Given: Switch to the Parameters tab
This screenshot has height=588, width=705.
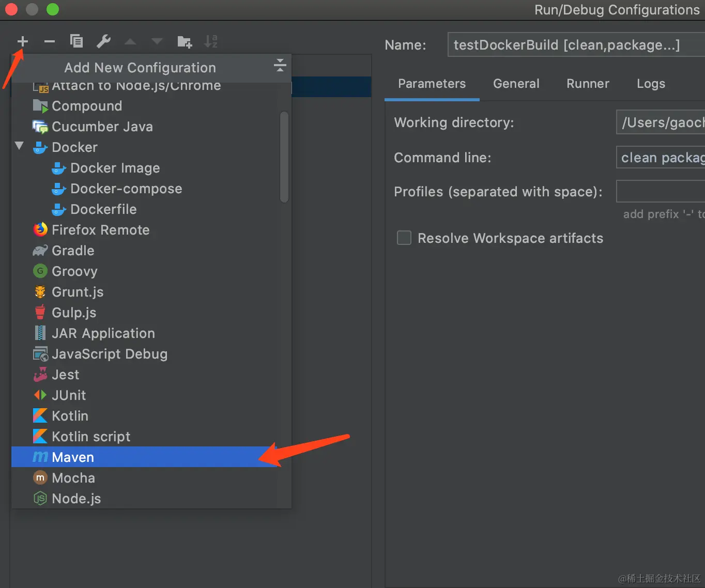Looking at the screenshot, I should (x=432, y=84).
